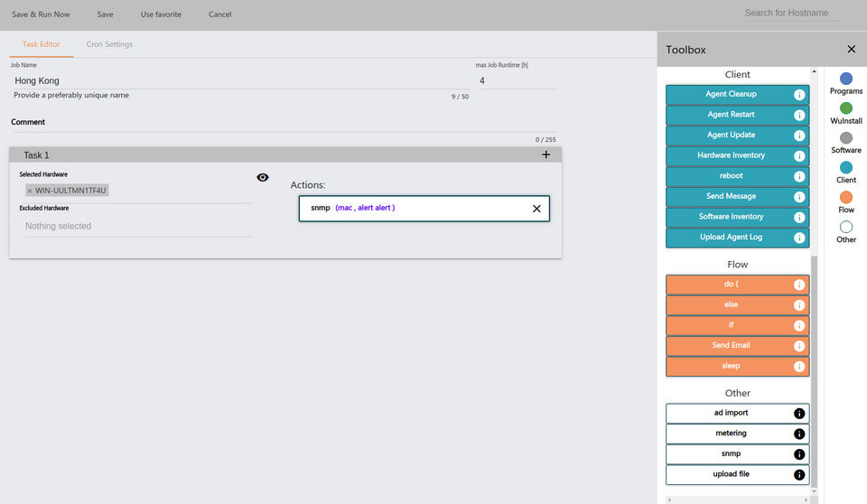
Task: Open info for reboot action
Action: 799,176
